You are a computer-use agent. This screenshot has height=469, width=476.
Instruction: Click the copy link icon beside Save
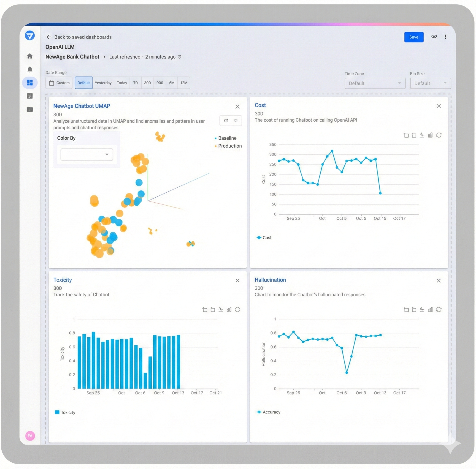(434, 36)
